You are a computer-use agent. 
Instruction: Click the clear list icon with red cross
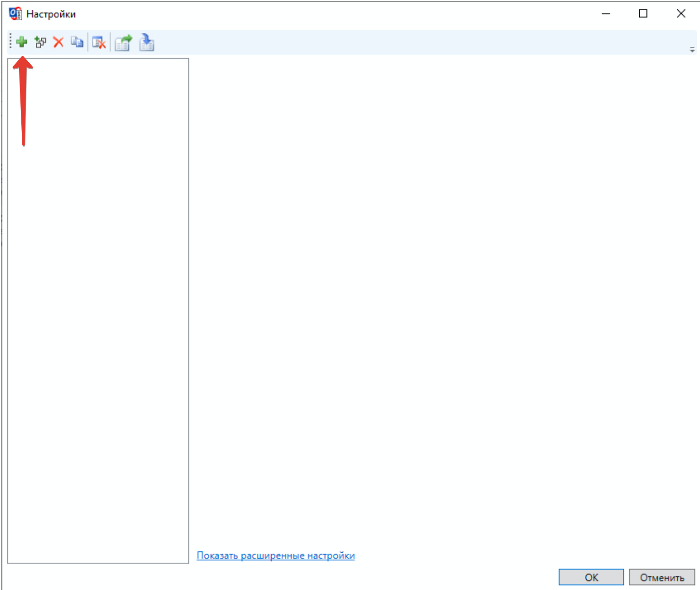coord(99,43)
